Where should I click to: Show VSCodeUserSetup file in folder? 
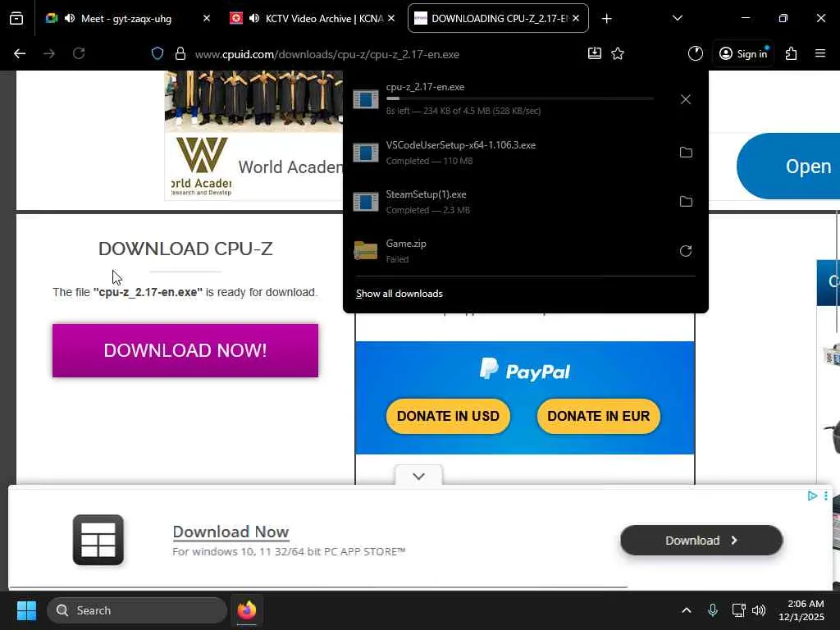click(686, 152)
